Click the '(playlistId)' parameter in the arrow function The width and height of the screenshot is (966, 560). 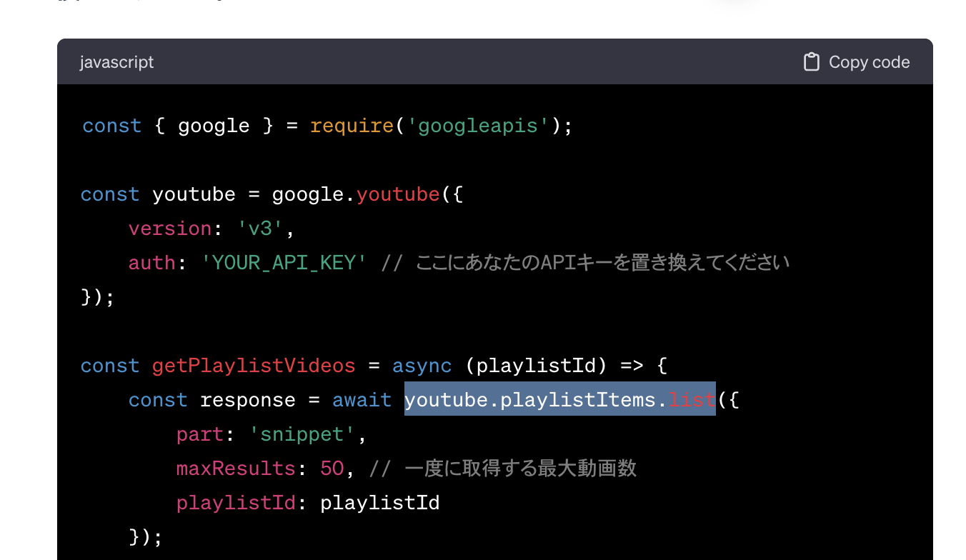click(536, 366)
